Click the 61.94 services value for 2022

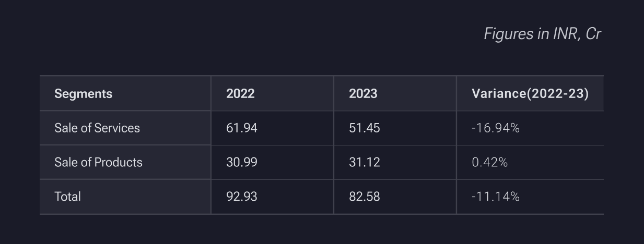(x=242, y=128)
